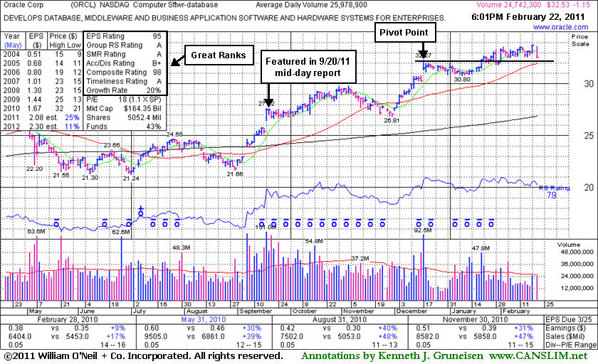Open the www.CANSLIM.net link
This screenshot has height=364, width=598.
pyautogui.click(x=538, y=355)
